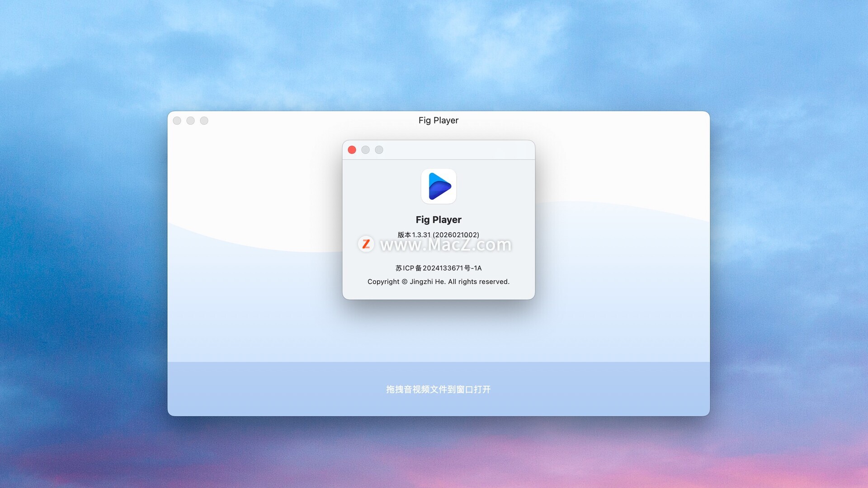Click the build number 2026021002
Image resolution: width=868 pixels, height=488 pixels.
(x=456, y=235)
